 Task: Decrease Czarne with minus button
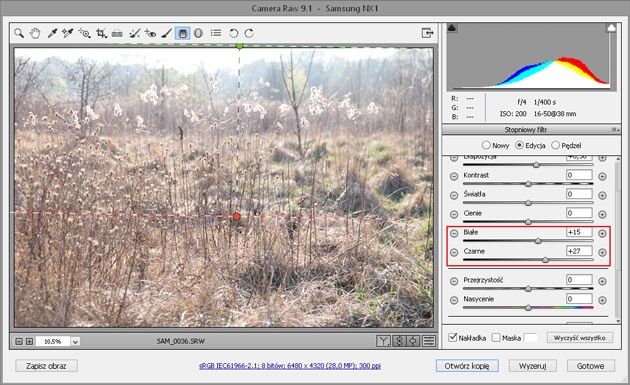(x=454, y=252)
